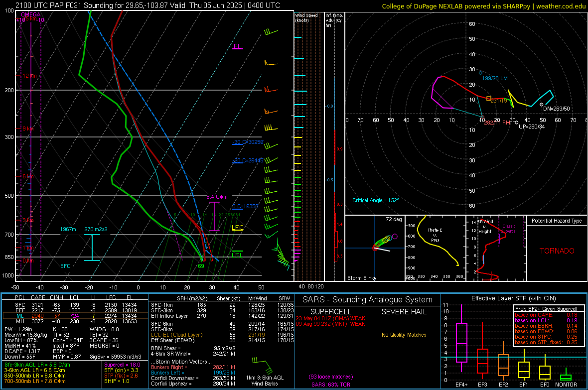
Task: Click the Wind Speed (knots) panel header
Action: pyautogui.click(x=306, y=17)
